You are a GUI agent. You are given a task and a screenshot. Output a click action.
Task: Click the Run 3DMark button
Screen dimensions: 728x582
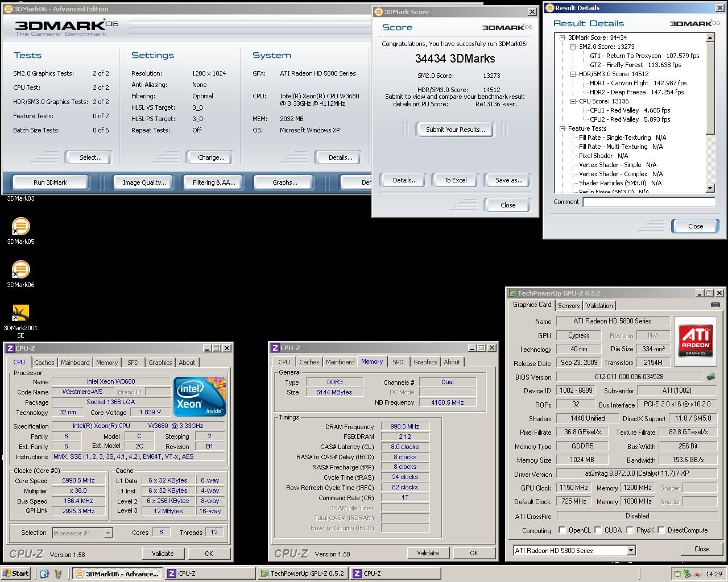coord(50,182)
